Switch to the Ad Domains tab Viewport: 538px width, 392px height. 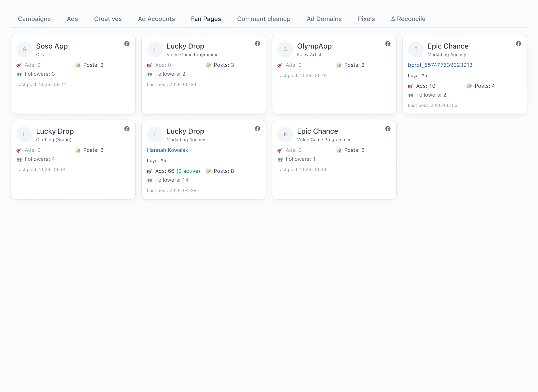324,19
